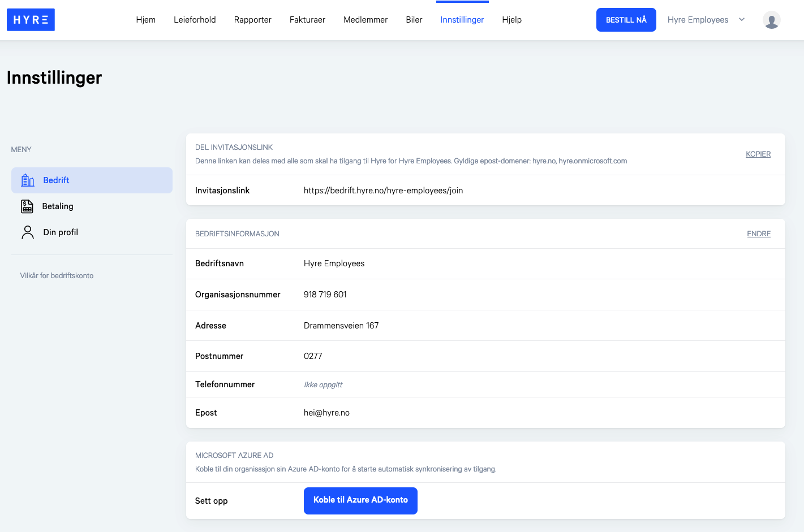Click the company name value Hyre Employees
The width and height of the screenshot is (804, 532).
click(334, 263)
